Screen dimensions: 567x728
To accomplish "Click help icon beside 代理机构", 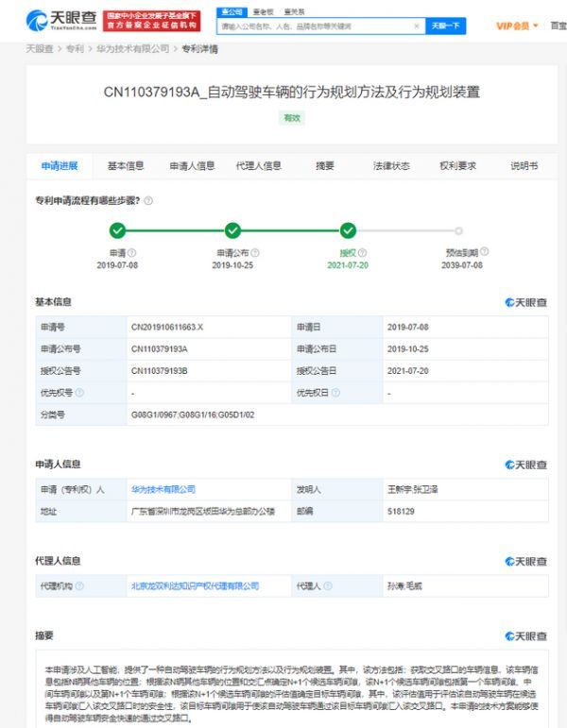I will point(79,586).
